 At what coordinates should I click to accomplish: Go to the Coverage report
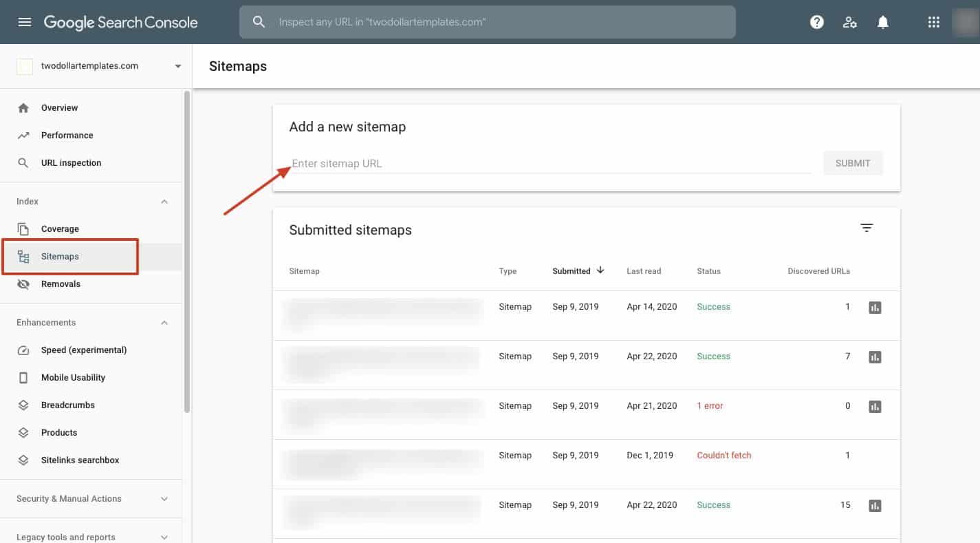pyautogui.click(x=60, y=229)
